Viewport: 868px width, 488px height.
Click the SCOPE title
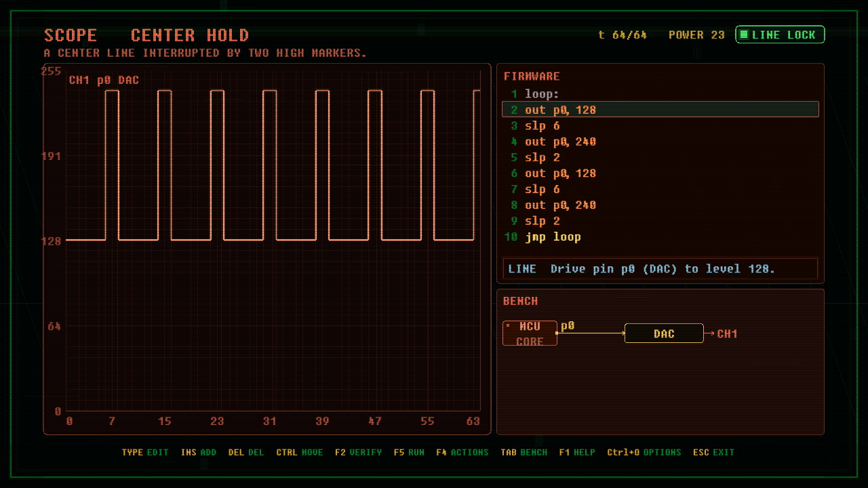(71, 35)
